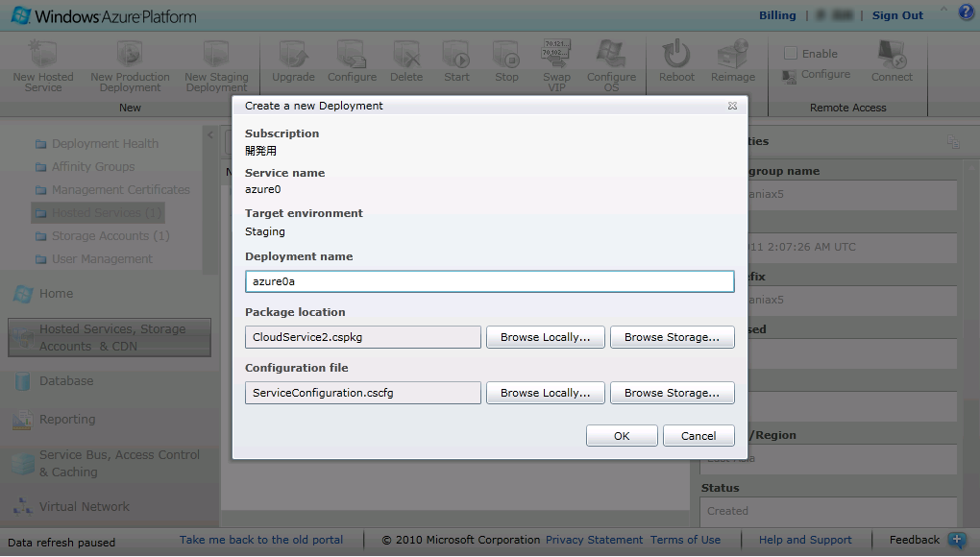Screen dimensions: 980x557
Task: Open the Privacy Statement link
Action: pyautogui.click(x=594, y=540)
